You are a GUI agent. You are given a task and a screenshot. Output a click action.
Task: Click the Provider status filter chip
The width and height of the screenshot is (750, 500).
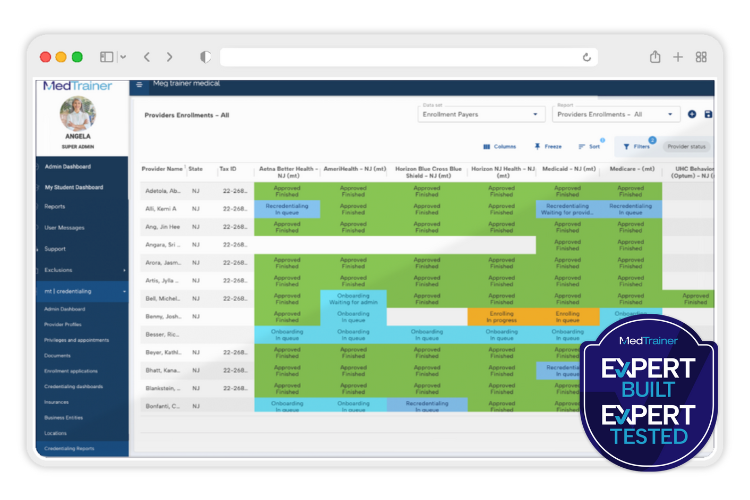[686, 146]
